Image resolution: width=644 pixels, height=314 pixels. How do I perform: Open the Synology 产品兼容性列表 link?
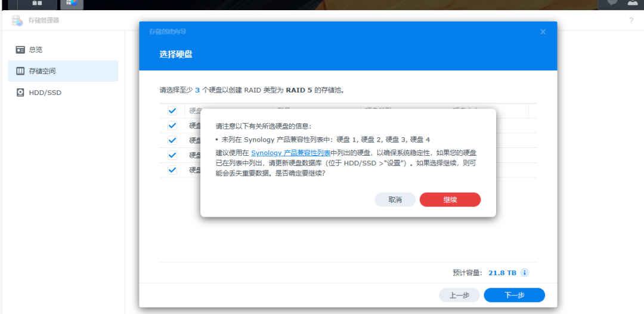[x=290, y=153]
